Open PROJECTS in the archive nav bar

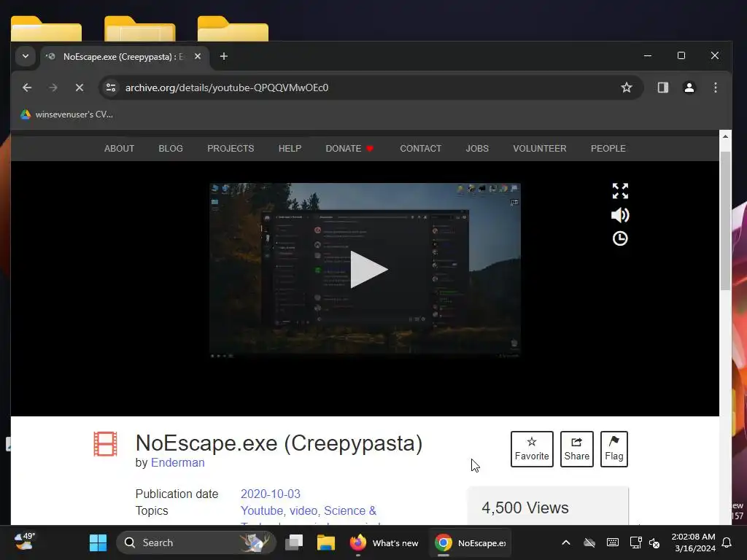coord(231,149)
